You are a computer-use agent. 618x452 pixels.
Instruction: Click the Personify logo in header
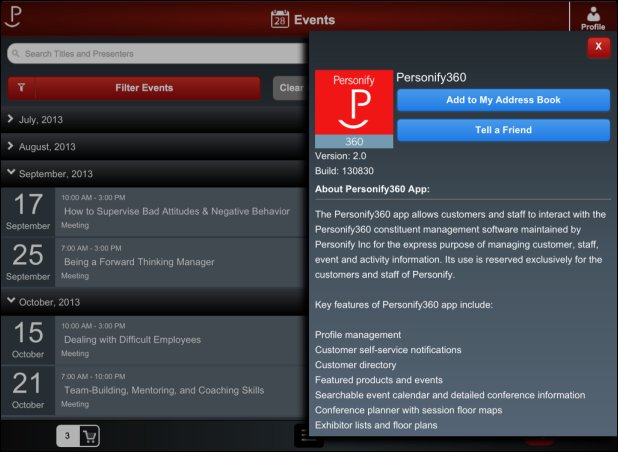(x=13, y=17)
